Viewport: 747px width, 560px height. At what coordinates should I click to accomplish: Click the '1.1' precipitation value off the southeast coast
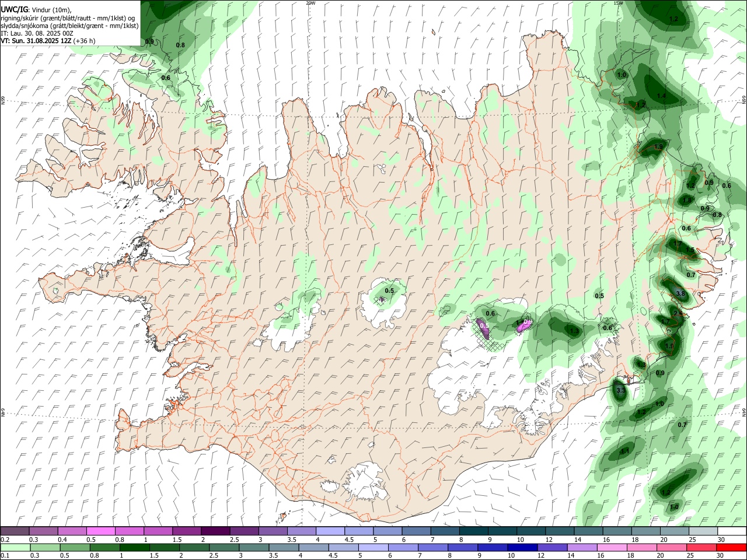click(x=624, y=451)
